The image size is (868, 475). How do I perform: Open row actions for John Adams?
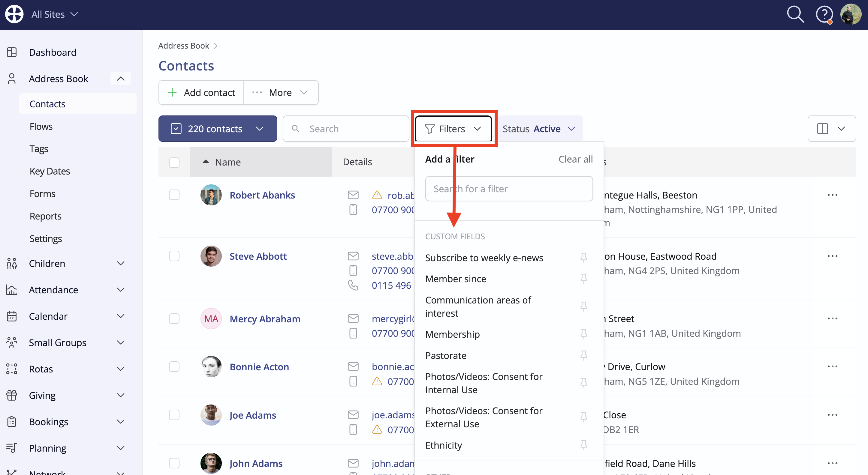coord(832,463)
